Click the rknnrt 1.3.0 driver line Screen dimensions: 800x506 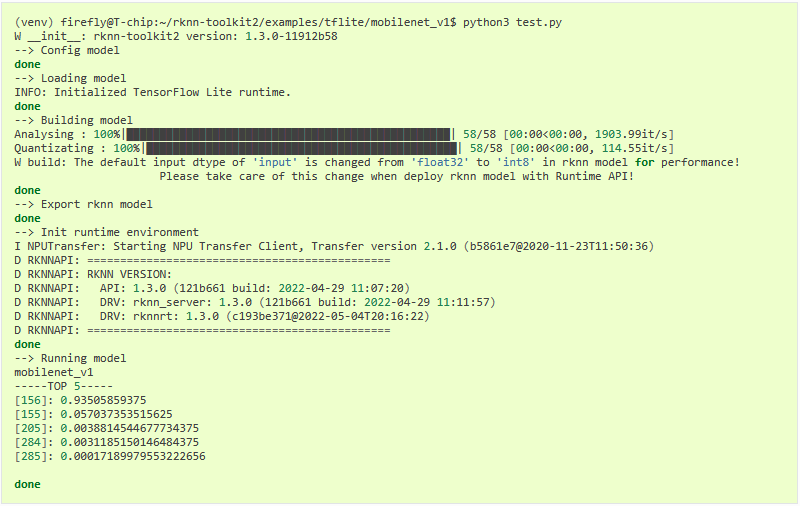tap(222, 316)
